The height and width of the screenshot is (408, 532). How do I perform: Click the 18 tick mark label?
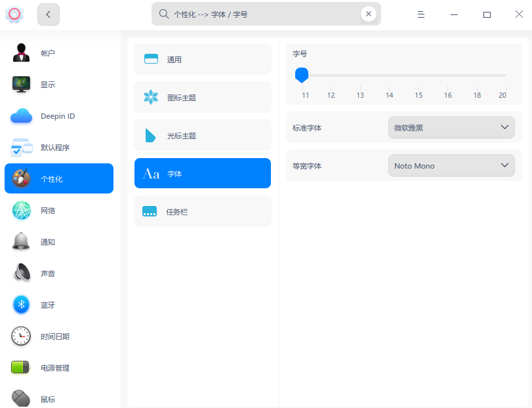[x=477, y=95]
